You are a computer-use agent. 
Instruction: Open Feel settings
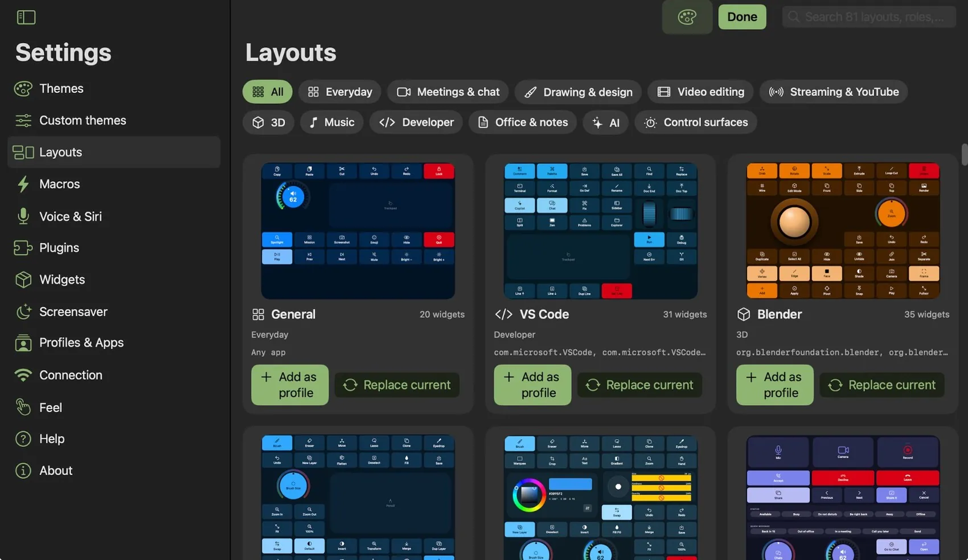tap(114, 407)
